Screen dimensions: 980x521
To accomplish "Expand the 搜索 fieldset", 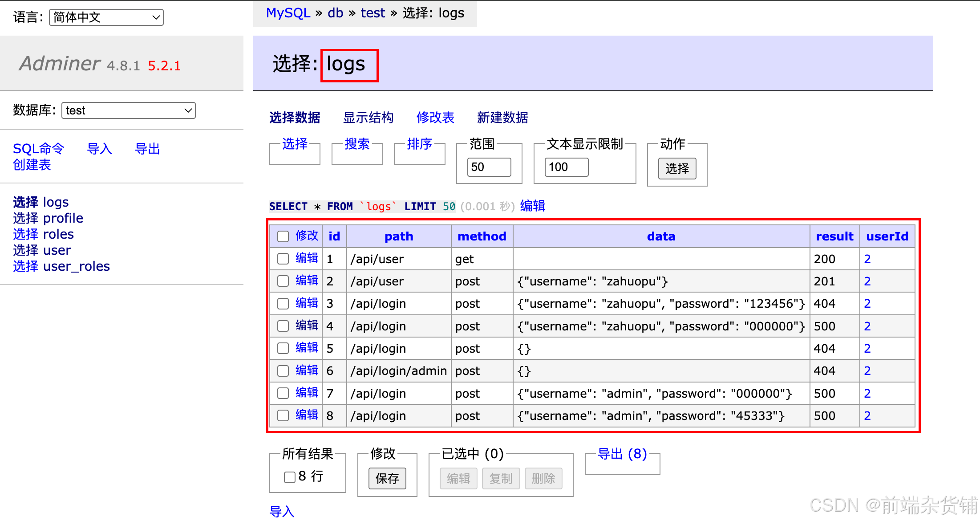I will click(x=357, y=144).
